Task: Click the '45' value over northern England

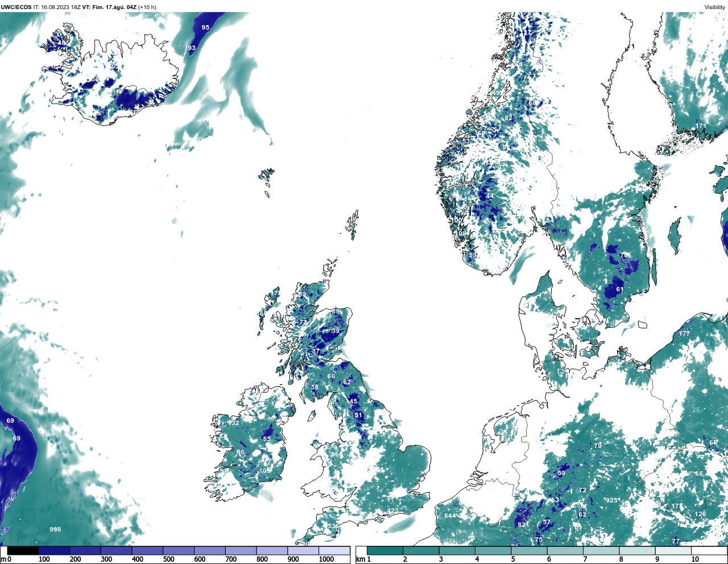Action: [354, 401]
